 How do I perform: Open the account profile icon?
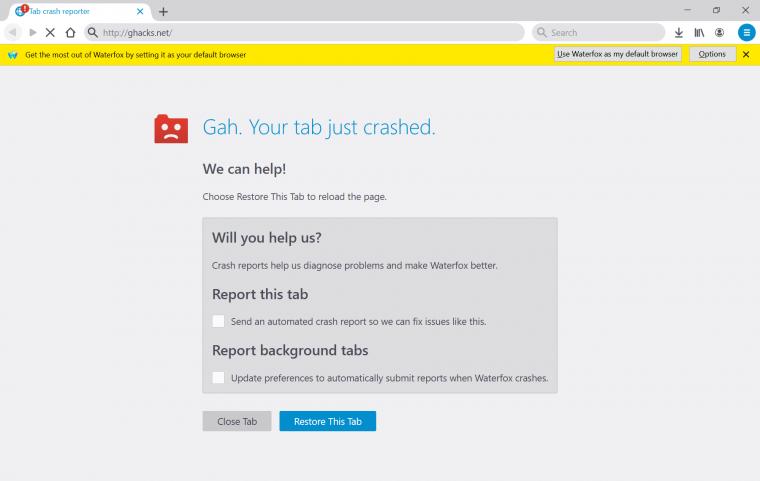(719, 32)
